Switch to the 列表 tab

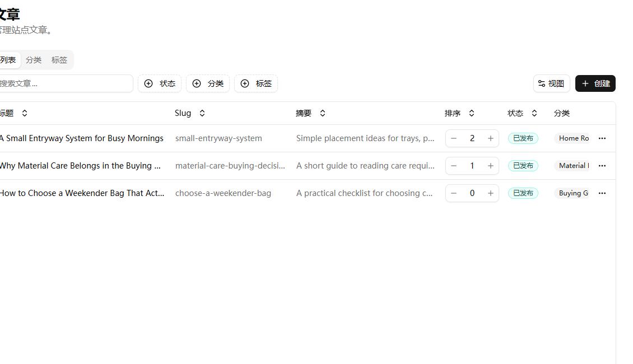[9, 60]
